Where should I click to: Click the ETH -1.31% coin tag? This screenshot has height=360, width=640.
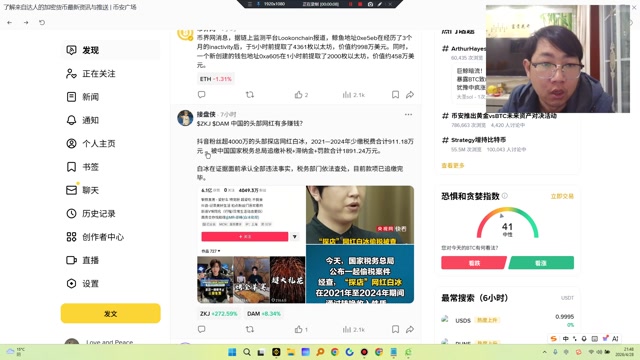pos(216,79)
